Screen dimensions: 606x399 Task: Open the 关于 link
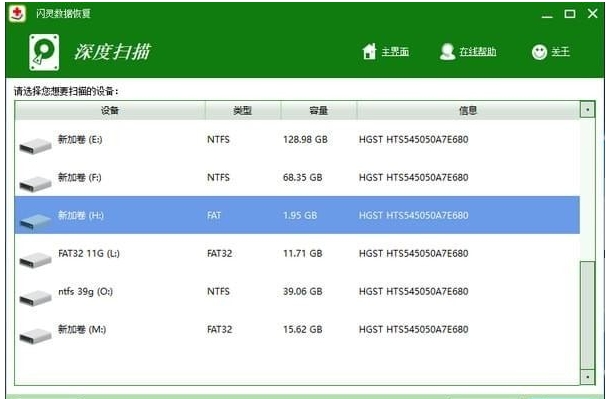pyautogui.click(x=560, y=51)
